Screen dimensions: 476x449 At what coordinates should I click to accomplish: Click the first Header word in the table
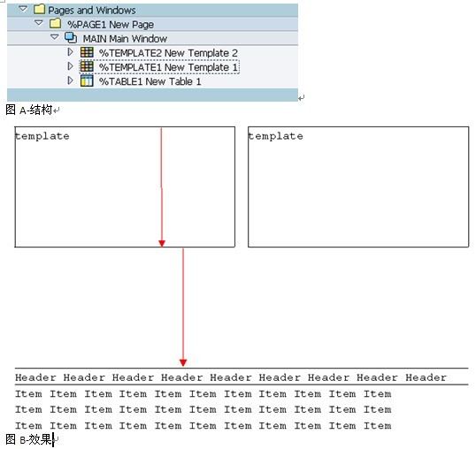click(35, 377)
